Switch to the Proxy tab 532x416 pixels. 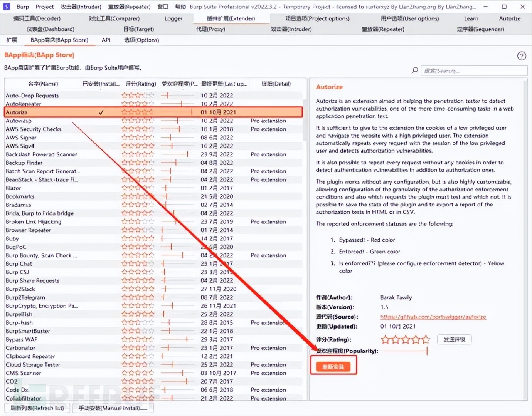point(210,29)
